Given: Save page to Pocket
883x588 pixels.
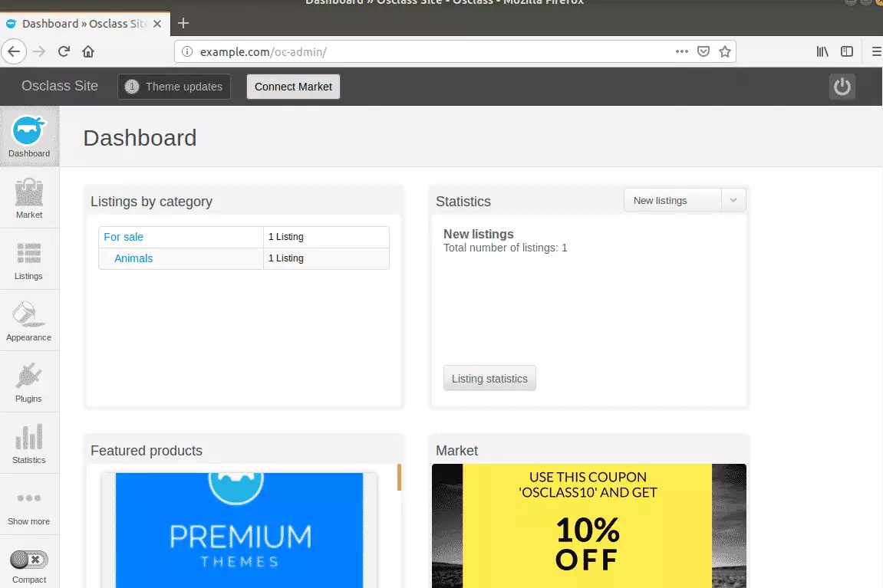Looking at the screenshot, I should [703, 52].
